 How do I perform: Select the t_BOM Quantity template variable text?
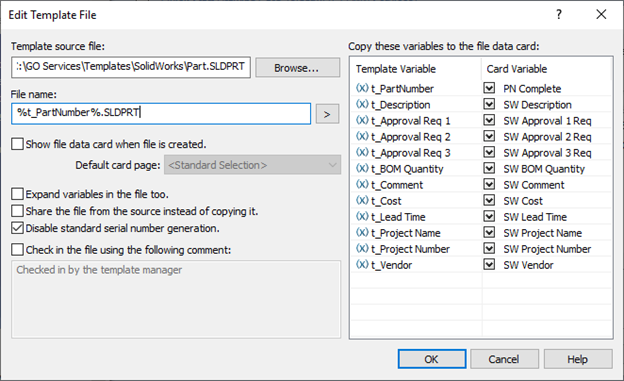407,169
